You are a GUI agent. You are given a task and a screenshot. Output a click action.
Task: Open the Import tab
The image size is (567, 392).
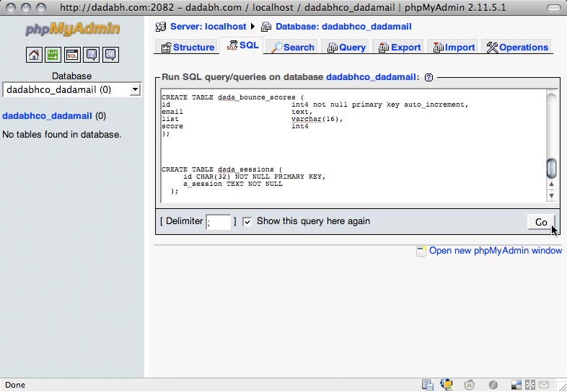[454, 48]
